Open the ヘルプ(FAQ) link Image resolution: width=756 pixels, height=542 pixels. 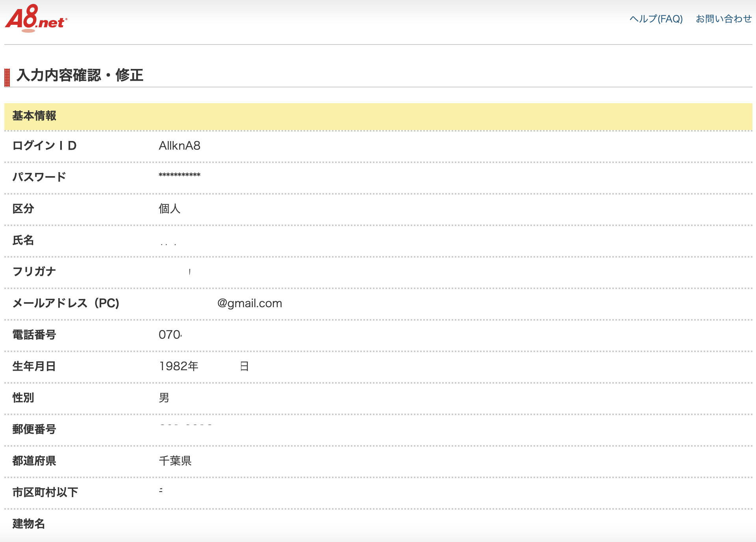click(x=656, y=19)
